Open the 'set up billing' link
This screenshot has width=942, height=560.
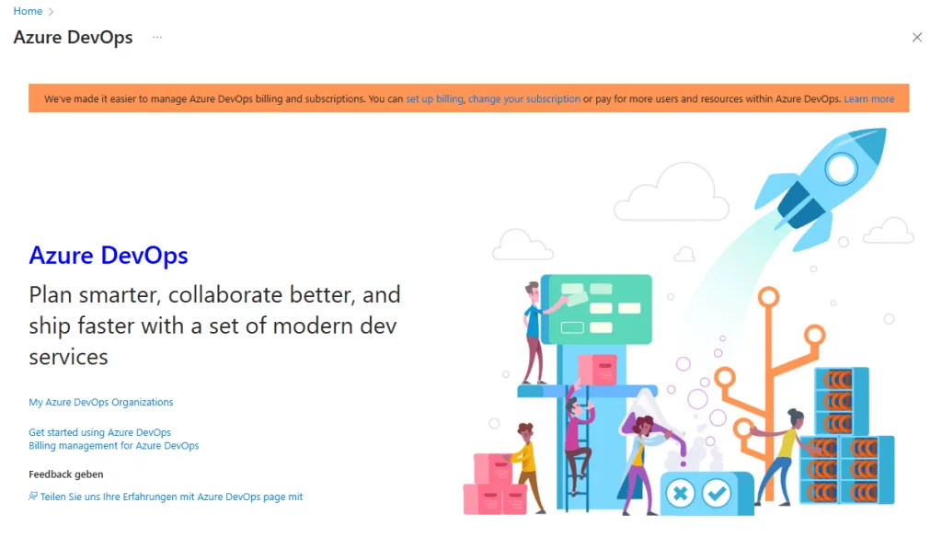[434, 98]
